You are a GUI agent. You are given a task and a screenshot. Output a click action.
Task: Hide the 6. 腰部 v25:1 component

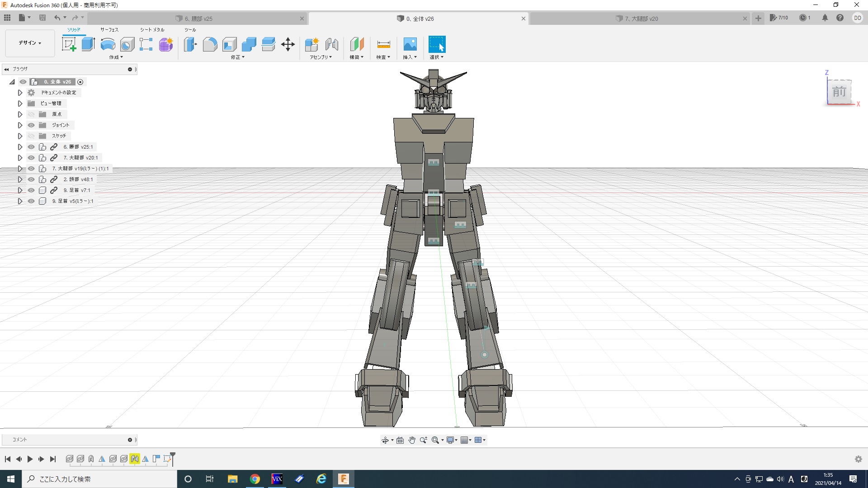point(31,147)
